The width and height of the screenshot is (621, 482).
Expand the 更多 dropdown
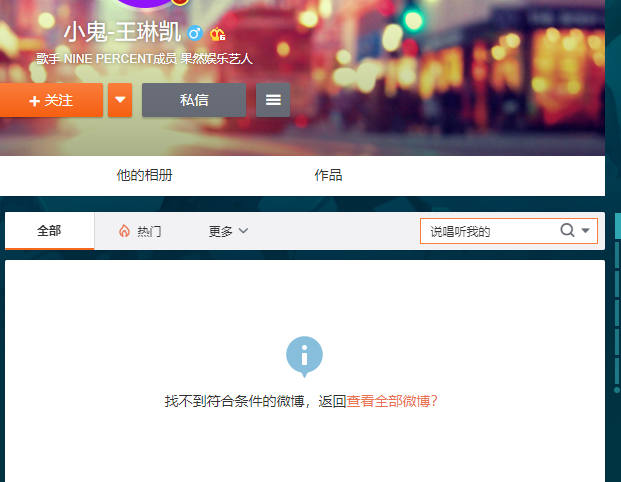229,231
